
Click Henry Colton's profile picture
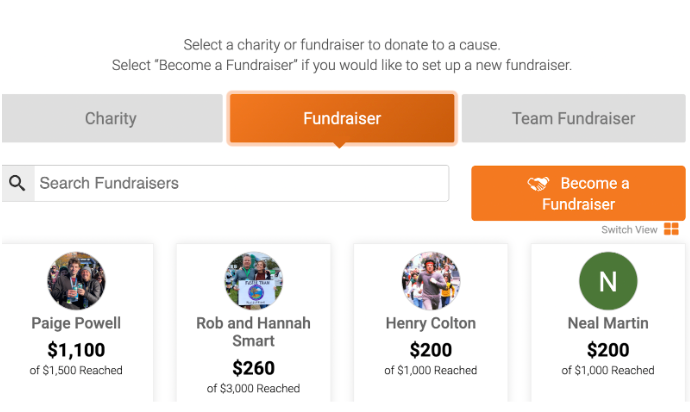[x=430, y=281]
